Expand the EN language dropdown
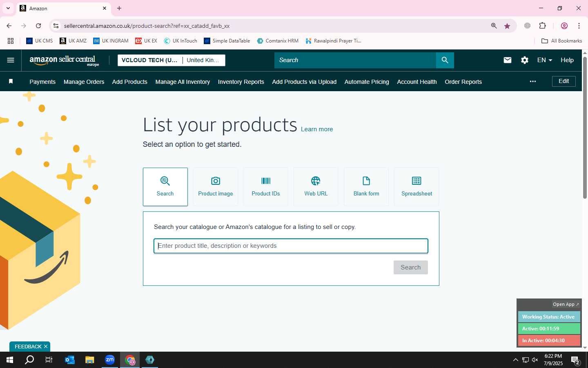The image size is (588, 368). pyautogui.click(x=545, y=60)
